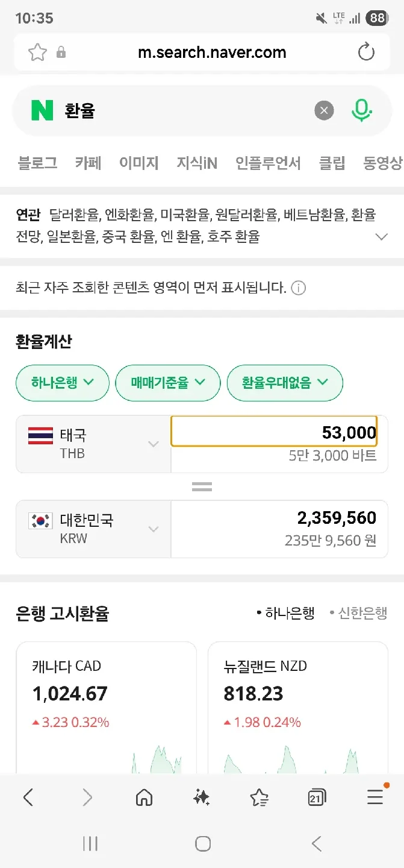The height and width of the screenshot is (868, 404).
Task: Clear the search text with X icon
Action: (x=324, y=110)
